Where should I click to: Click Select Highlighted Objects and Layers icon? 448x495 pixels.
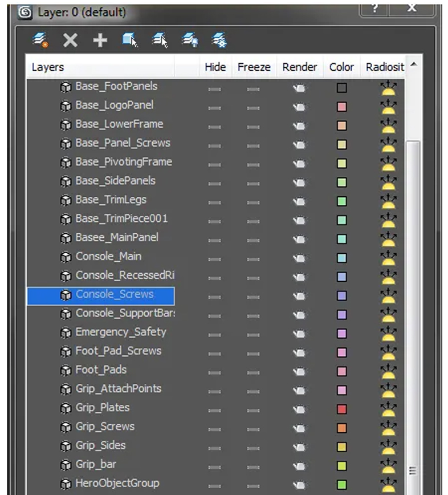(130, 40)
